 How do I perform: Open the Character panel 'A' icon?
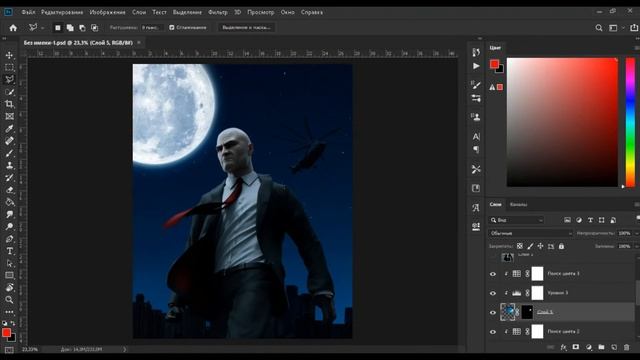(x=476, y=136)
